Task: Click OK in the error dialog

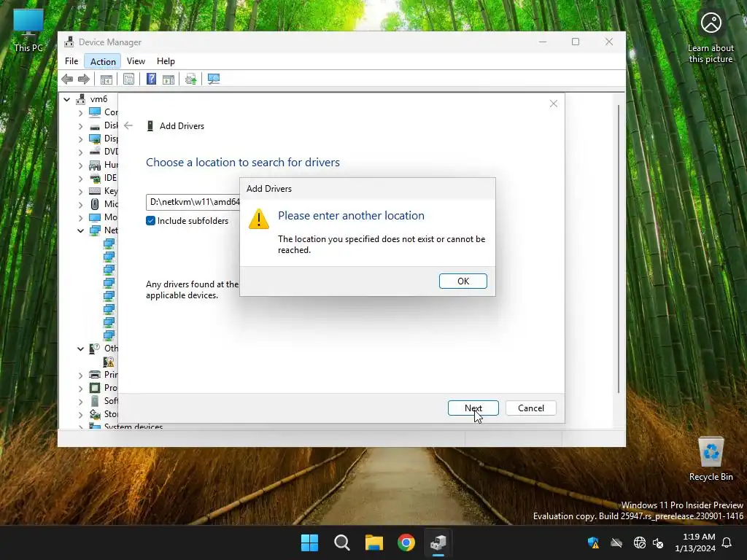Action: [462, 281]
